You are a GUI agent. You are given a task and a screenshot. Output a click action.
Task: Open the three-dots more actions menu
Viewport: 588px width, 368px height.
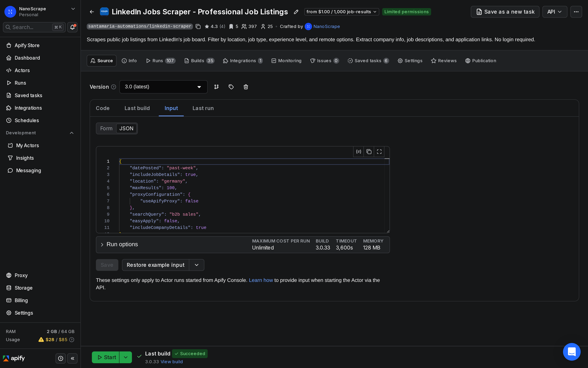[576, 12]
